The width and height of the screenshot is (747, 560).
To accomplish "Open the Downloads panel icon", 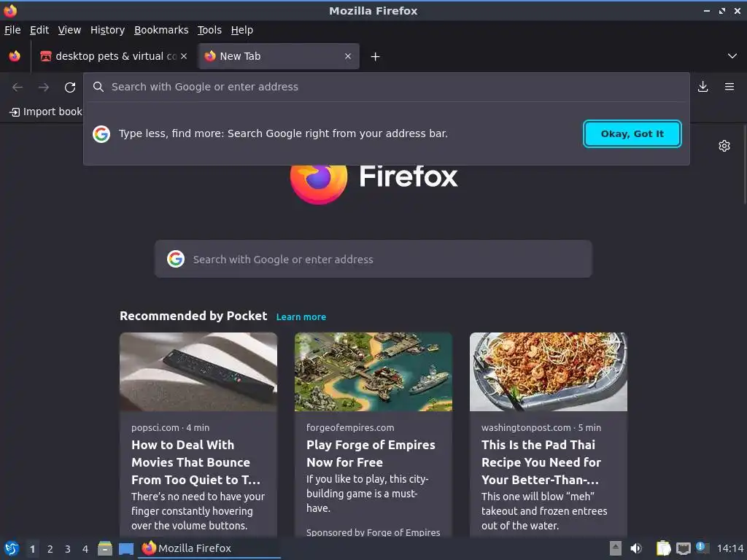I will point(703,87).
